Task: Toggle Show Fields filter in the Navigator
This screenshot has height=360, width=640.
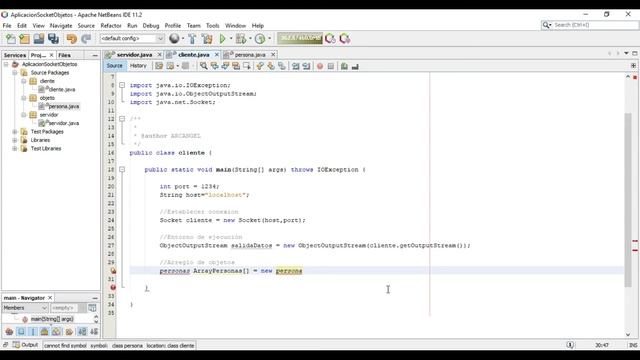Action: (x=21, y=332)
